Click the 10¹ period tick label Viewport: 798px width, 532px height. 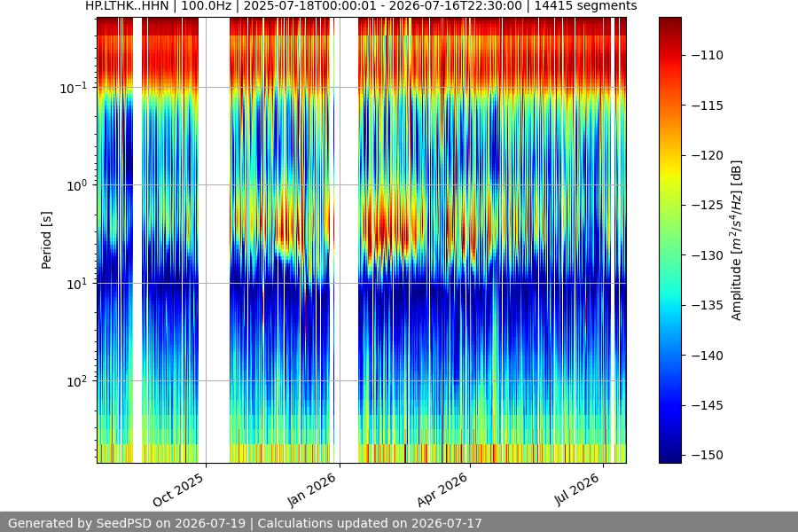click(77, 284)
